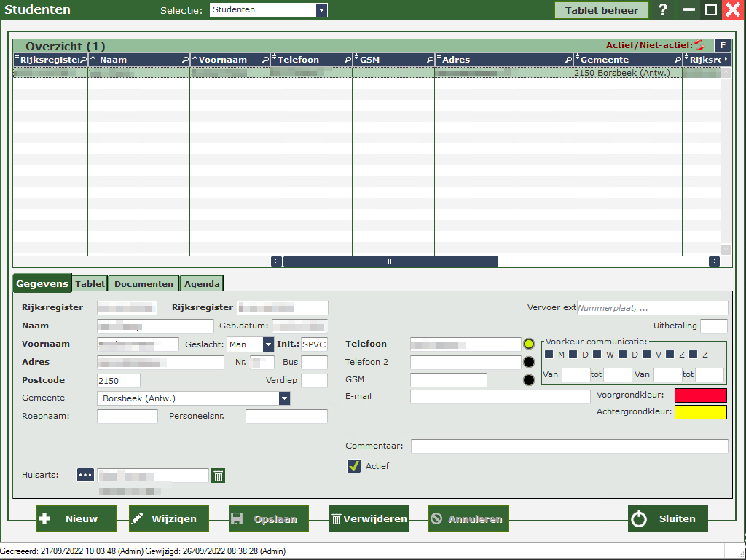This screenshot has width=746, height=560.
Task: Open the Gemeente combo box
Action: (284, 398)
